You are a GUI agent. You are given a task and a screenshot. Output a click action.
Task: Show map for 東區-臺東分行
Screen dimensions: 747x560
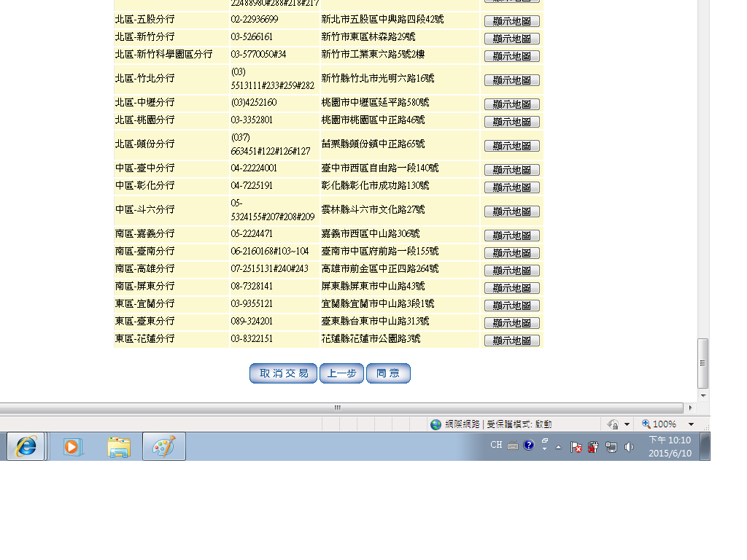tap(511, 323)
